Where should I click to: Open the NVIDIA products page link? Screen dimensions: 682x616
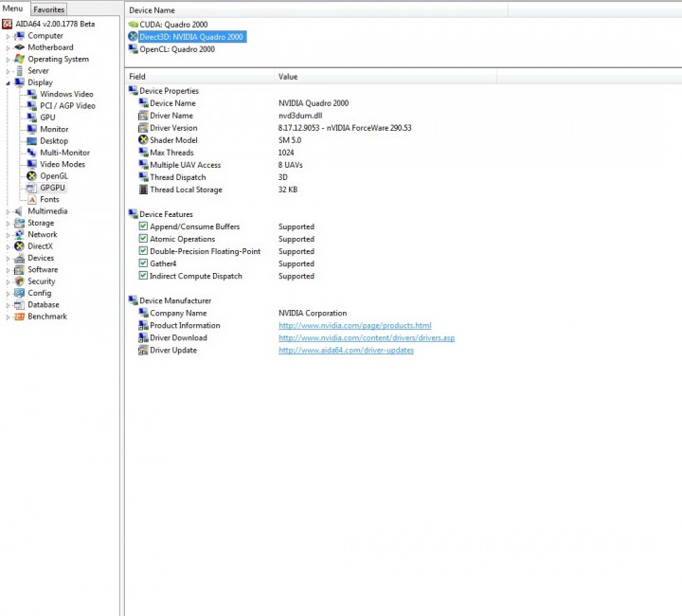355,325
